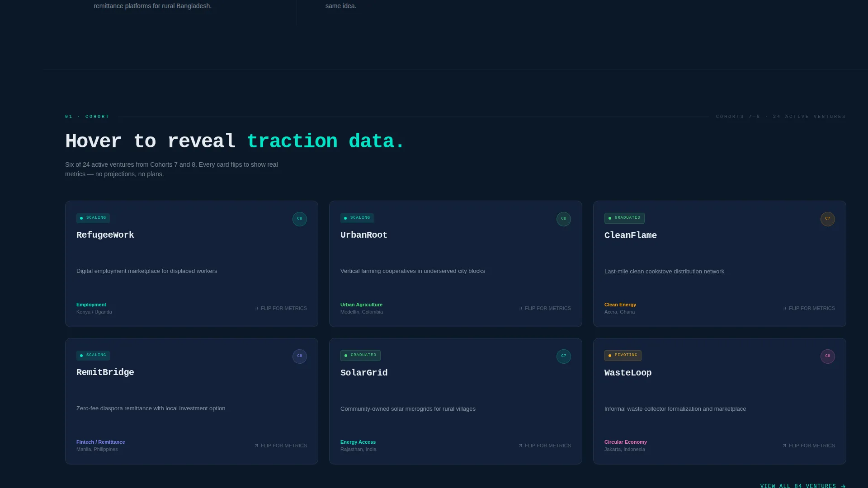
Task: Click the Pivoting status tag on WasteLoop
Action: (623, 356)
